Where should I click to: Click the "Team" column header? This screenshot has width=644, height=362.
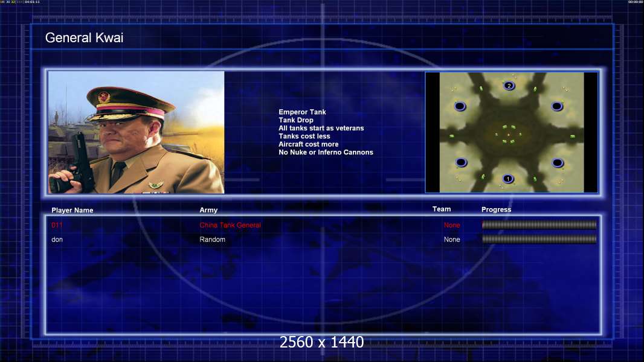(442, 209)
